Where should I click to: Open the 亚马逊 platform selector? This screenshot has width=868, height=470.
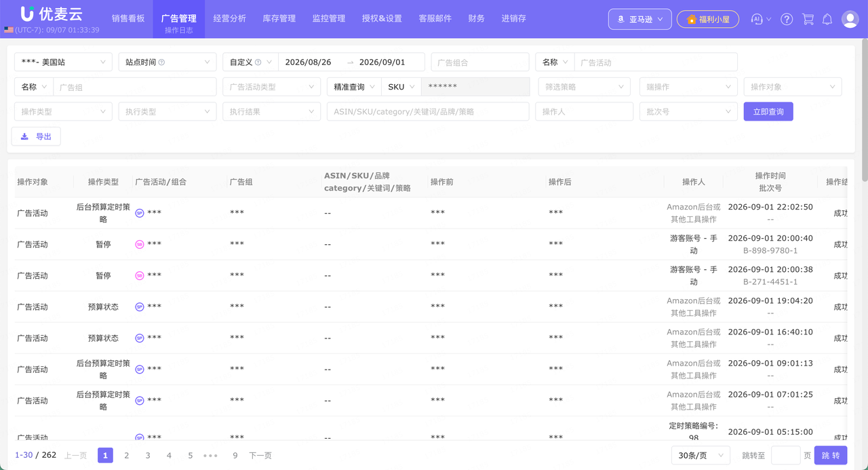coord(640,19)
